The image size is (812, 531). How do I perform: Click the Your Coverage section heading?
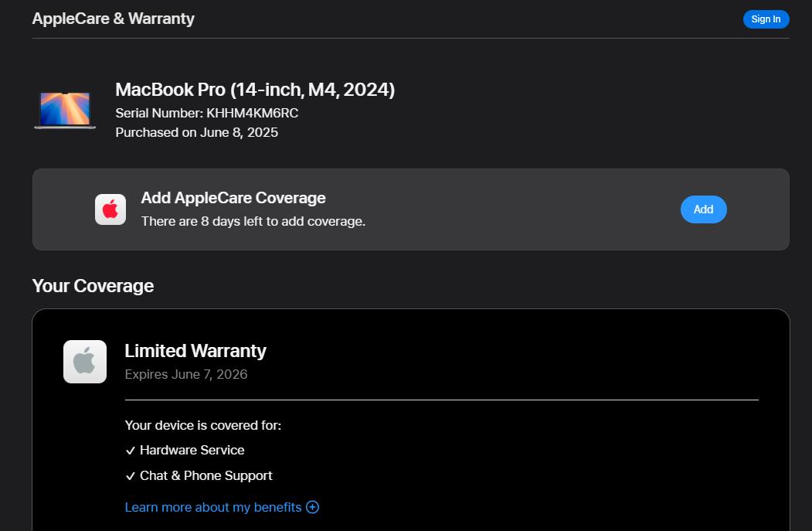93,286
